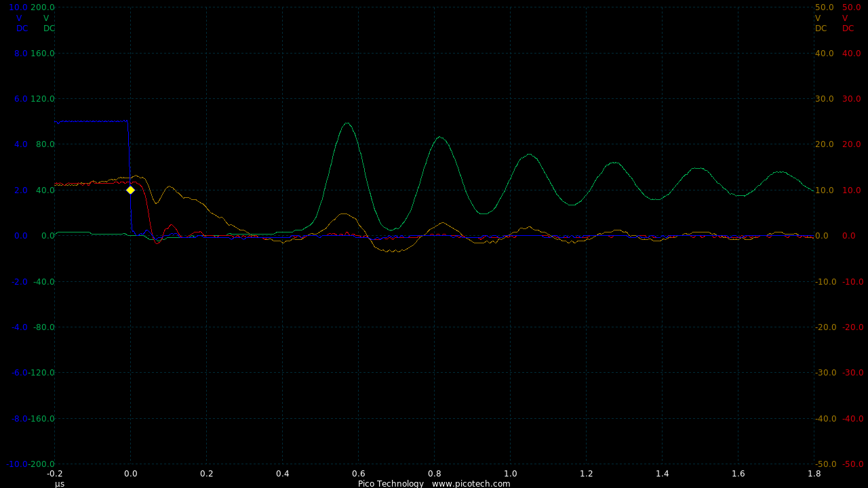Click the tallest green waveform peak
Screen dimensions: 868x488
[347, 123]
